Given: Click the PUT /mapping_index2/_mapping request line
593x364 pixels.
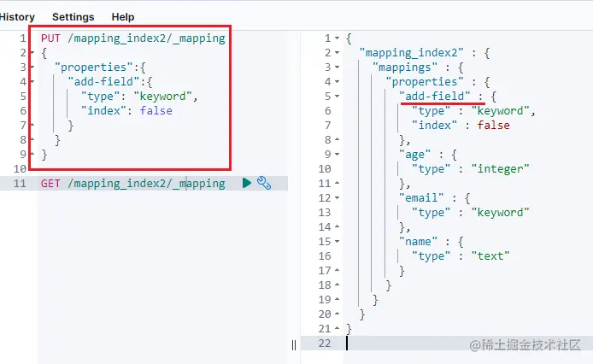Looking at the screenshot, I should point(133,38).
